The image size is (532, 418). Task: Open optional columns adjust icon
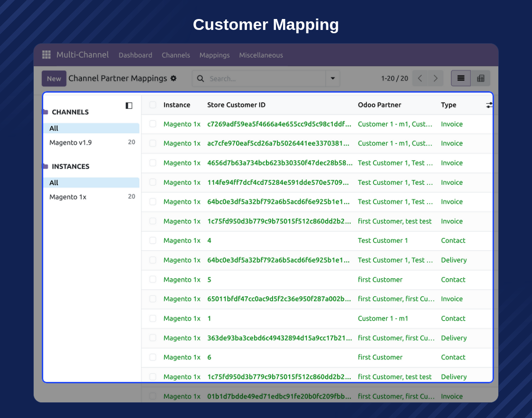click(x=489, y=105)
